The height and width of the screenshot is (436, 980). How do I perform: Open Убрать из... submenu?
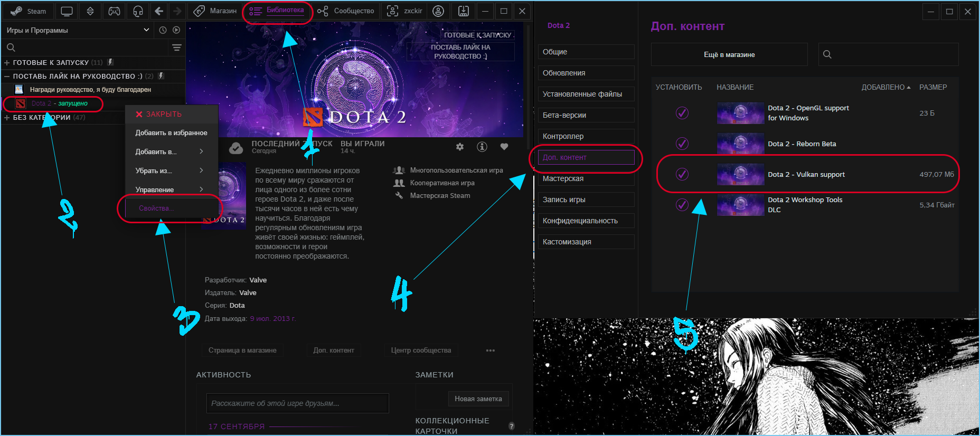coord(171,170)
